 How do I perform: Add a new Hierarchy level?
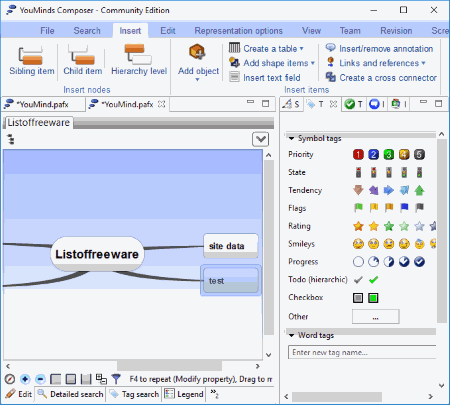coord(139,60)
